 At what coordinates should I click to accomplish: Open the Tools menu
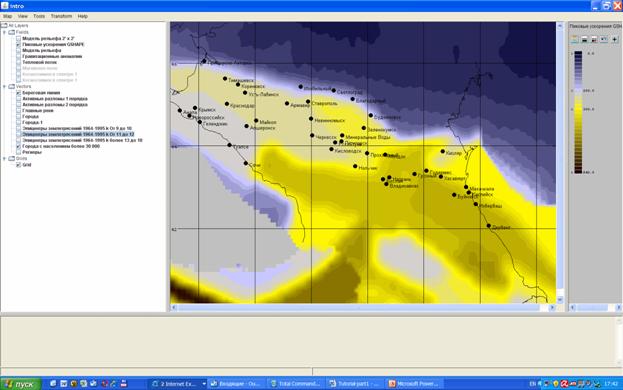click(39, 16)
